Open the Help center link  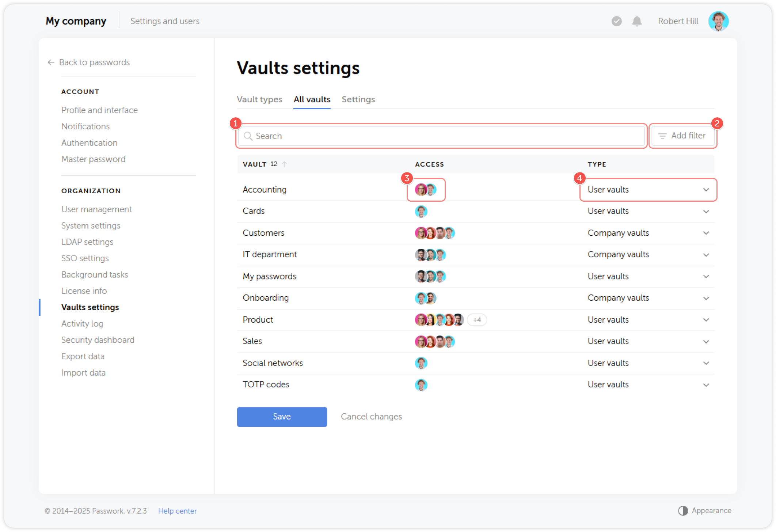click(x=177, y=511)
